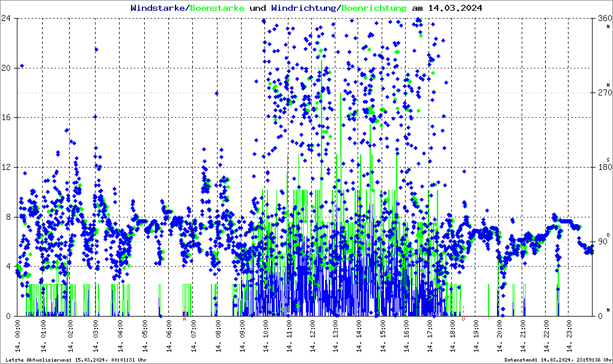Click the green 'Boenrichtung' title word
613x364 pixels.
374,8
